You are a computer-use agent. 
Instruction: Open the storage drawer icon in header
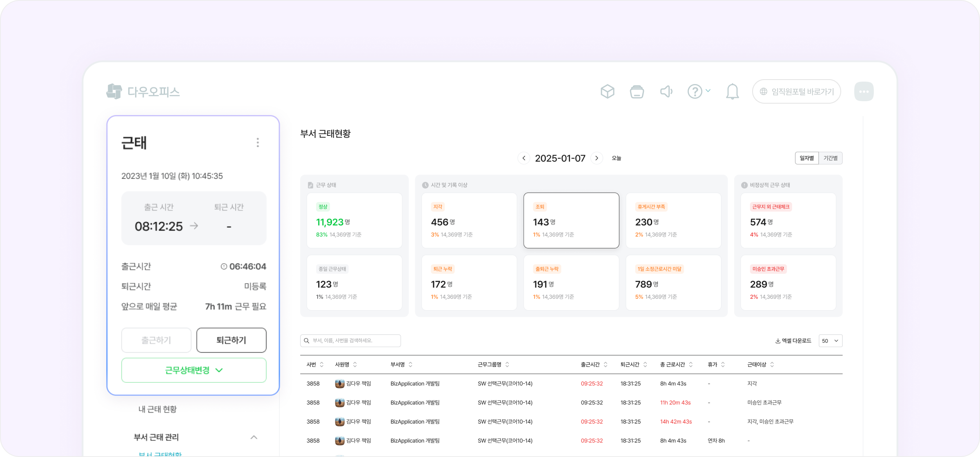click(x=637, y=91)
